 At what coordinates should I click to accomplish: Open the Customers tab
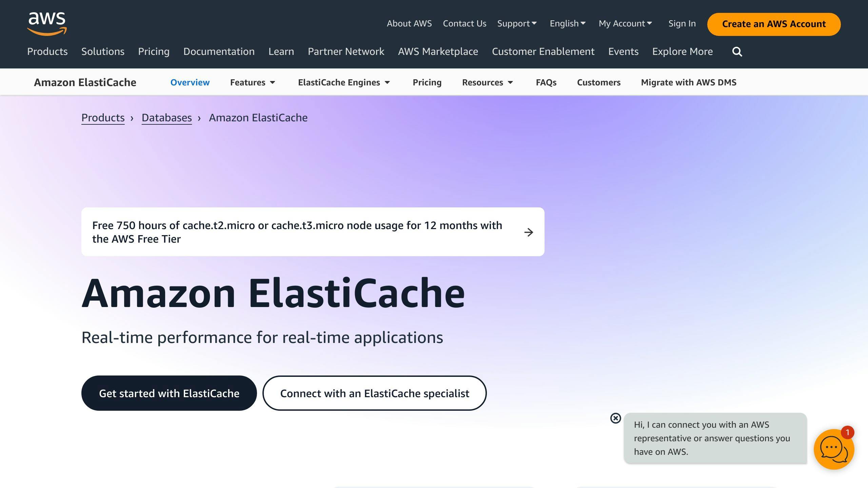pos(598,82)
